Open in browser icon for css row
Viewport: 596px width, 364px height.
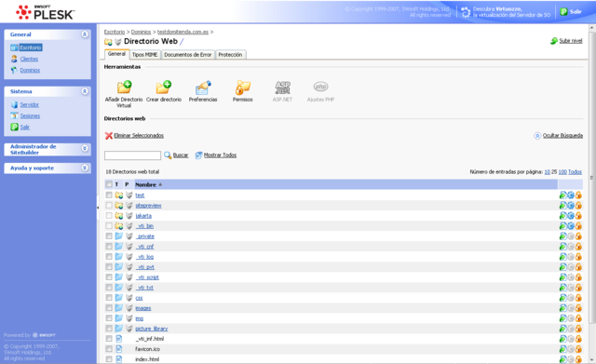pyautogui.click(x=562, y=298)
